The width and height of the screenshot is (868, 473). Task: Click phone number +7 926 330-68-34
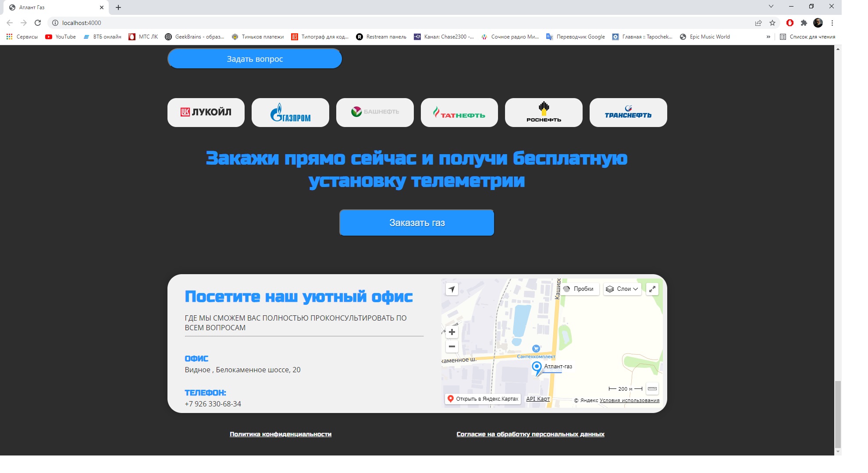pyautogui.click(x=213, y=404)
